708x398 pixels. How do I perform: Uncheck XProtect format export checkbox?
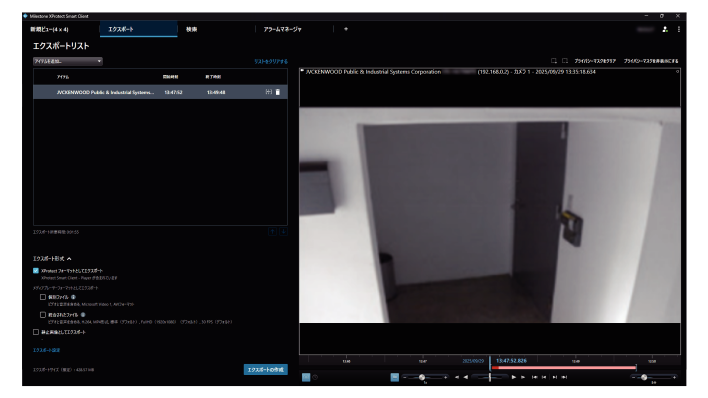click(x=36, y=271)
